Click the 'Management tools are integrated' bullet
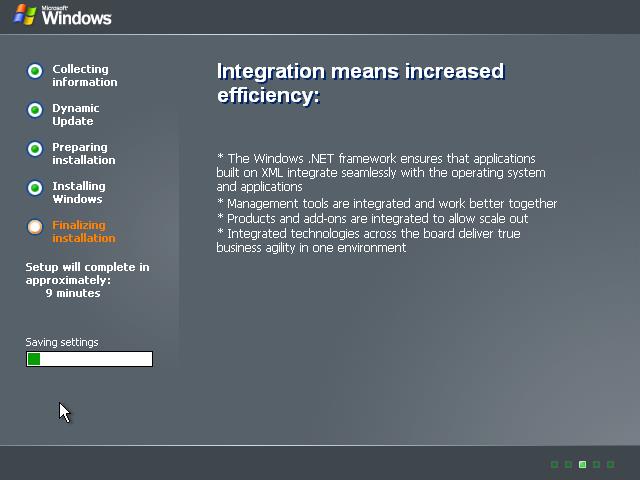 [x=387, y=203]
